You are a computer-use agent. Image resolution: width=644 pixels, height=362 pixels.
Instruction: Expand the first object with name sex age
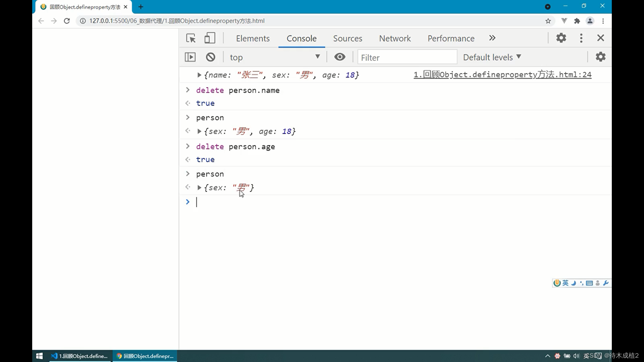(199, 75)
